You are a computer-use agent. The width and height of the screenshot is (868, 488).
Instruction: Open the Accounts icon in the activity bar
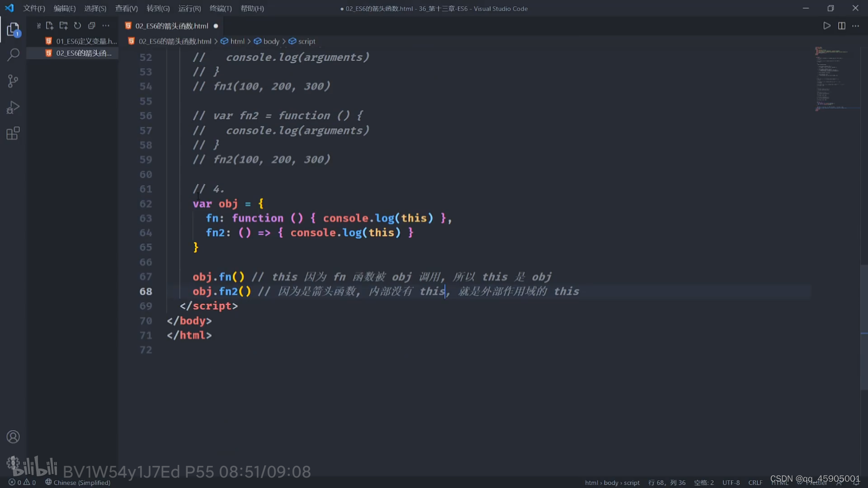coord(13,437)
